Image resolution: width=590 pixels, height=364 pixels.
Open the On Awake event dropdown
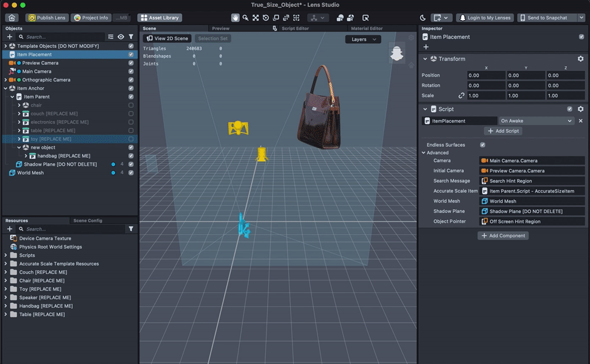(536, 121)
